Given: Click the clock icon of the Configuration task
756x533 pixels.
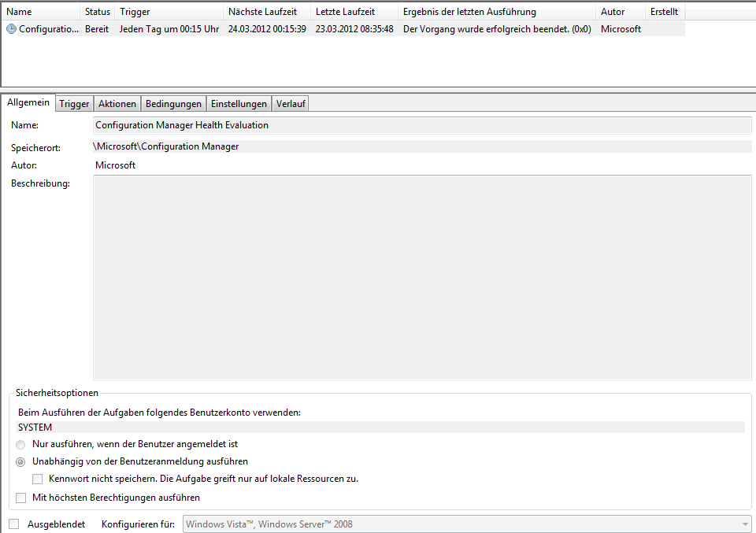Looking at the screenshot, I should click(x=11, y=29).
